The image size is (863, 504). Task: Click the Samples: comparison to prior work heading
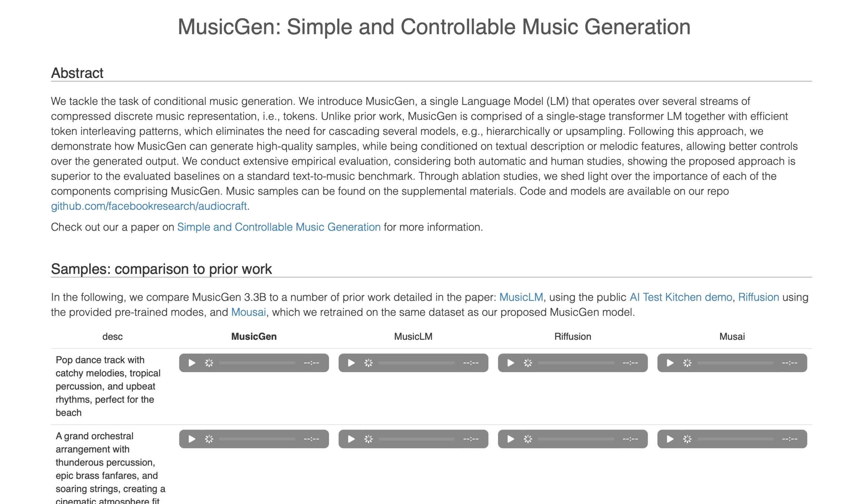click(161, 269)
